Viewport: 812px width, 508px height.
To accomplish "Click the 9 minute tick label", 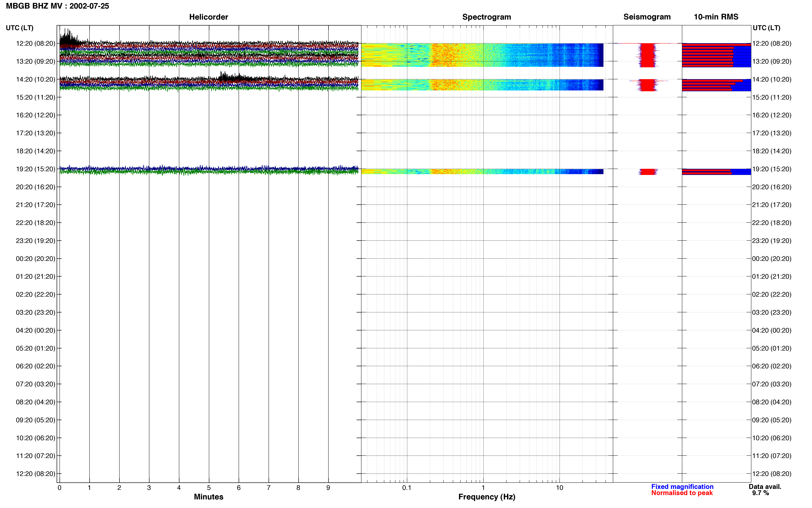I will pos(328,487).
